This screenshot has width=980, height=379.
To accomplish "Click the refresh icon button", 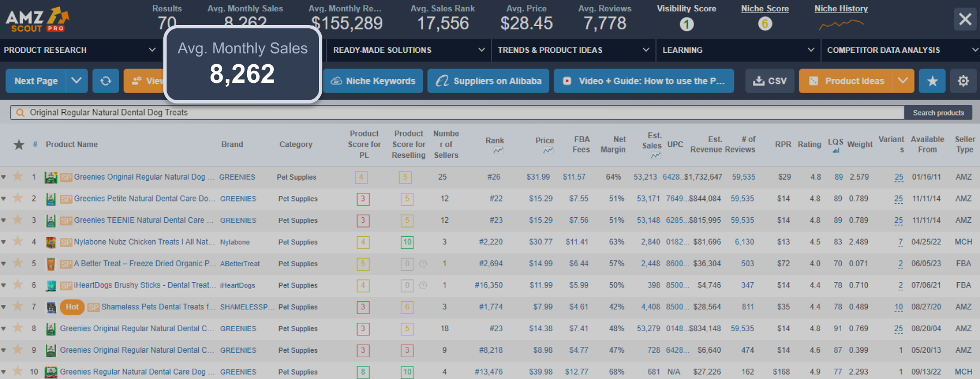I will click(106, 81).
